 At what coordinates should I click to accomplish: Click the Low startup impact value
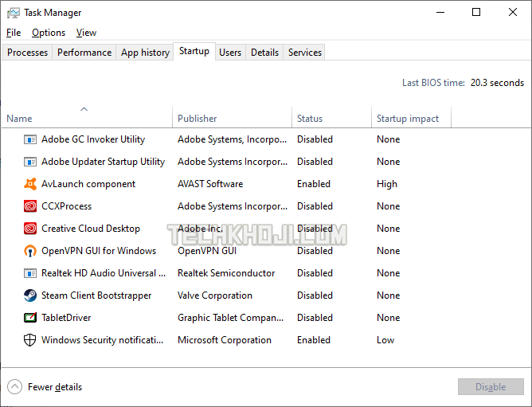(x=385, y=340)
